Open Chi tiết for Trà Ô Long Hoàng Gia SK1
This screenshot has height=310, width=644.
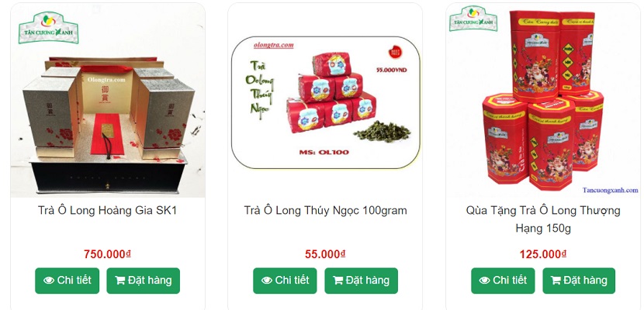click(67, 281)
